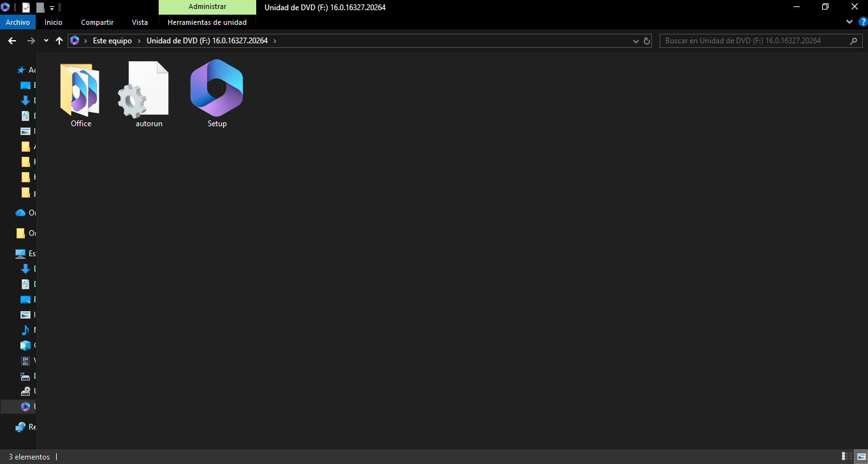
Task: Open the recent locations dropdown arrow
Action: tap(46, 41)
